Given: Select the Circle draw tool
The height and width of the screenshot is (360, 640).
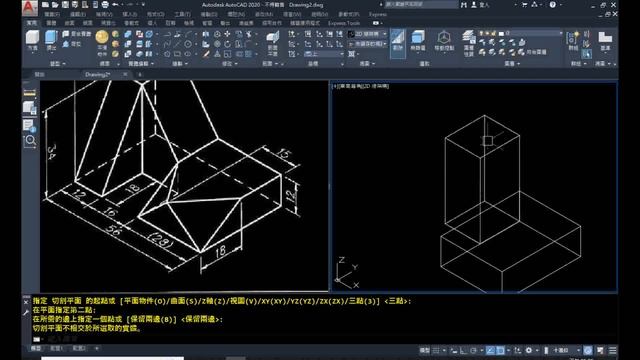Looking at the screenshot, I should coord(187,44).
